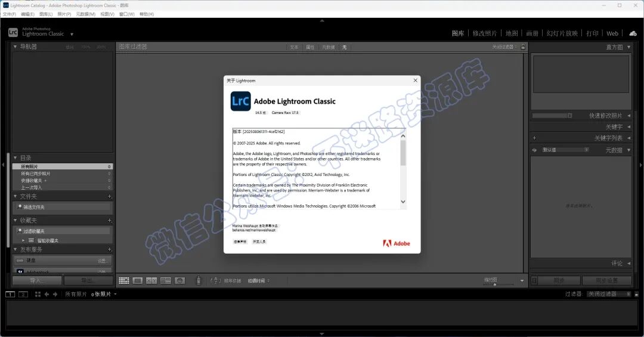Select the Painter spray can tool
Image resolution: width=644 pixels, height=337 pixels.
tap(199, 280)
